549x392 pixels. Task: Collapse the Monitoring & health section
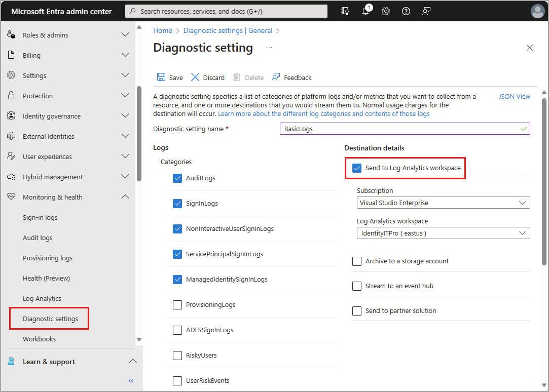(x=125, y=197)
